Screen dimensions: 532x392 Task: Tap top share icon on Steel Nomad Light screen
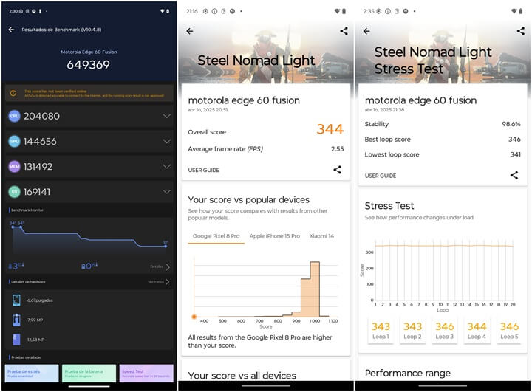(344, 31)
